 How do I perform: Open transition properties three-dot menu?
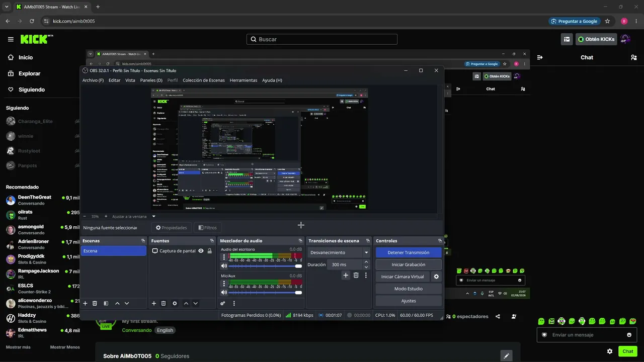[x=366, y=275]
